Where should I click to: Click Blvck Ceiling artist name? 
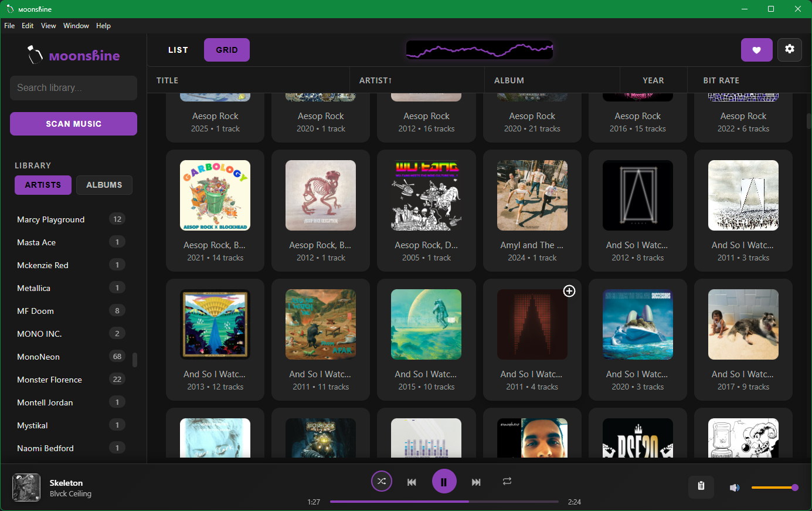[70, 494]
